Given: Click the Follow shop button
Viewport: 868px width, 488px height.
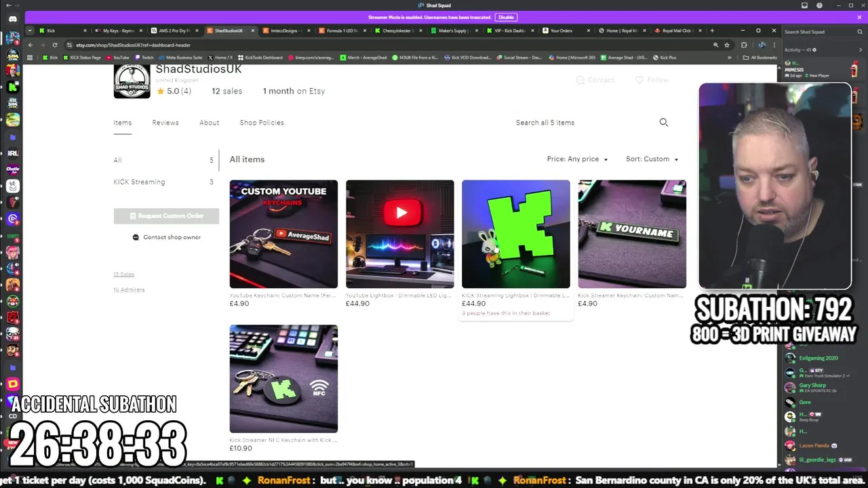Looking at the screenshot, I should [652, 80].
